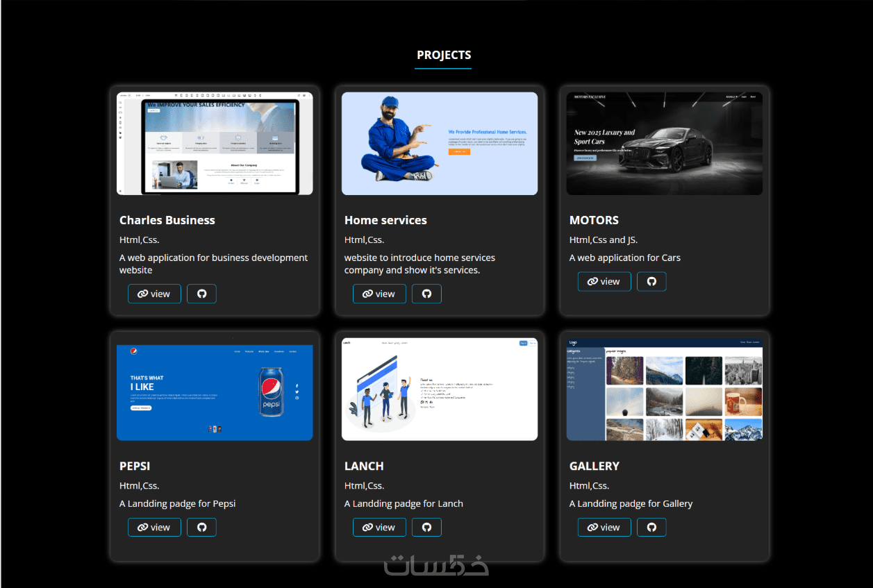Click the Home services title
The width and height of the screenshot is (873, 588).
385,220
